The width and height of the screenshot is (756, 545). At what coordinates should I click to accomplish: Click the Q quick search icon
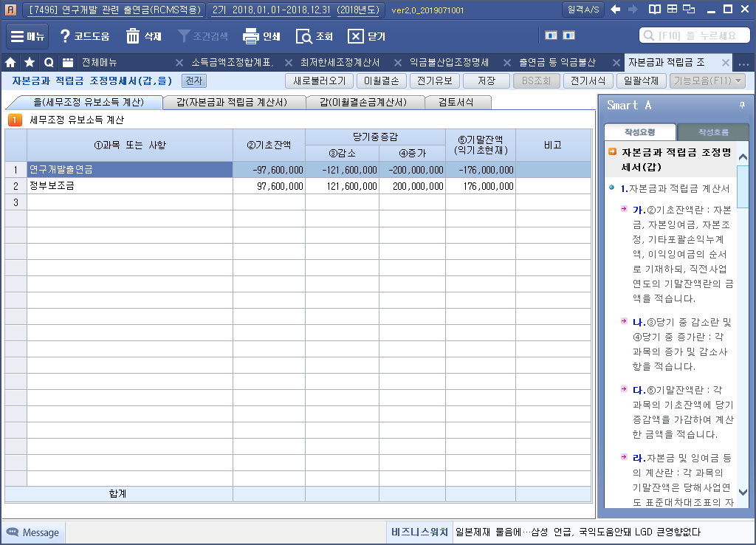(49, 63)
